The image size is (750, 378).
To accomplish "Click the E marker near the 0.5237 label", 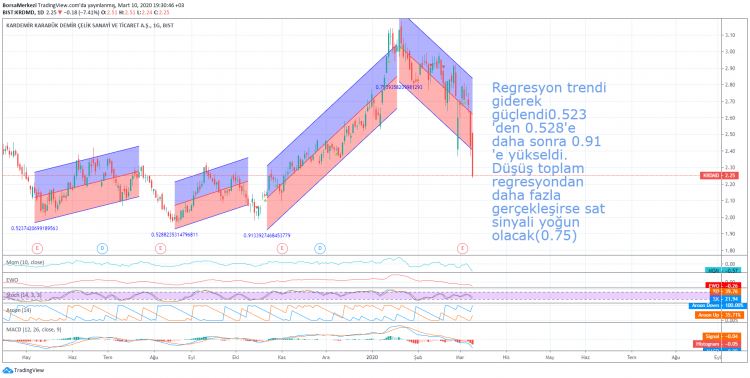I will (38, 248).
